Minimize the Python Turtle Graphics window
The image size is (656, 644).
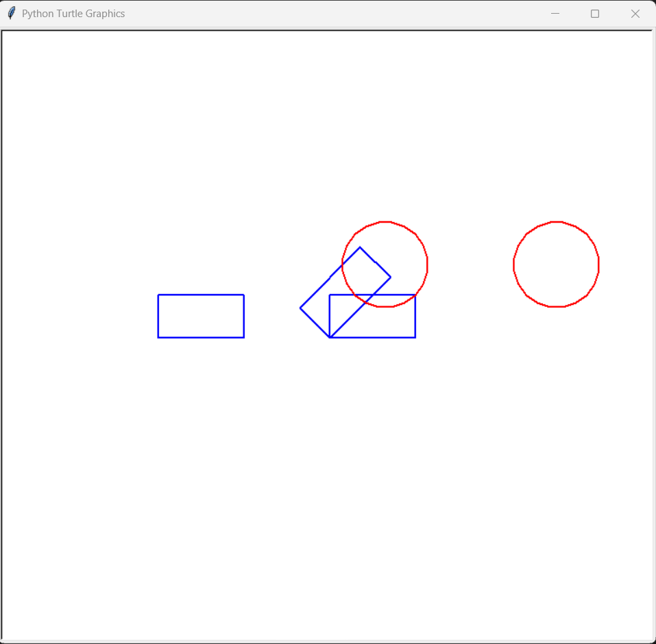click(x=555, y=14)
